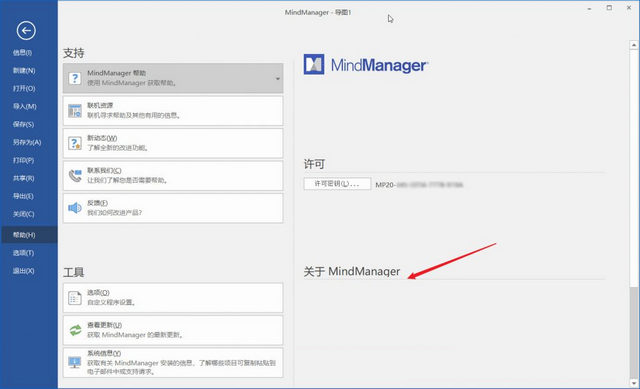The width and height of the screenshot is (640, 389).
Task: Open the 反馈(F) feedback card
Action: (x=173, y=208)
